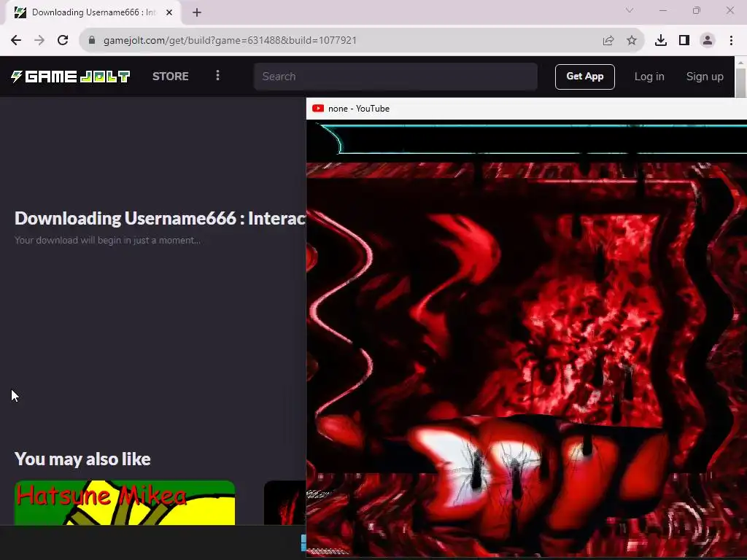Go back to the previous page
This screenshot has width=747, height=560.
click(16, 41)
